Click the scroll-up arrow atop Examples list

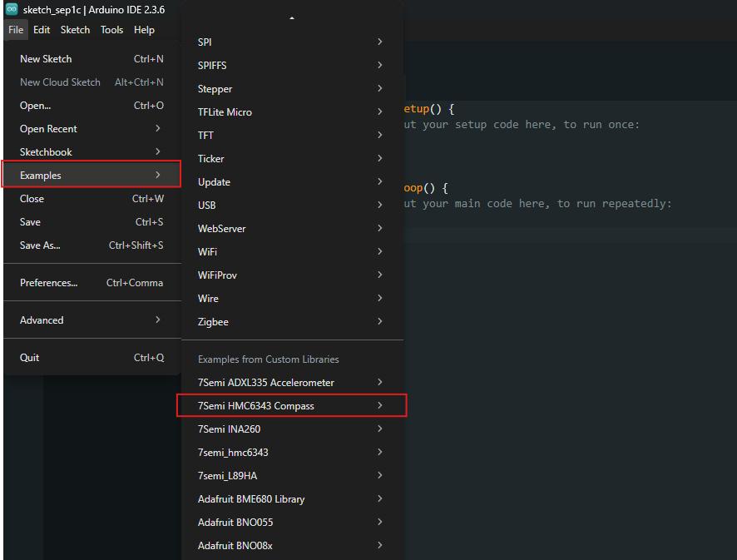[292, 17]
